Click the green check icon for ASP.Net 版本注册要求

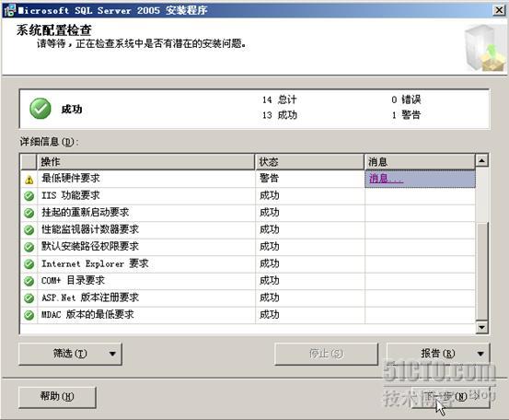click(29, 298)
